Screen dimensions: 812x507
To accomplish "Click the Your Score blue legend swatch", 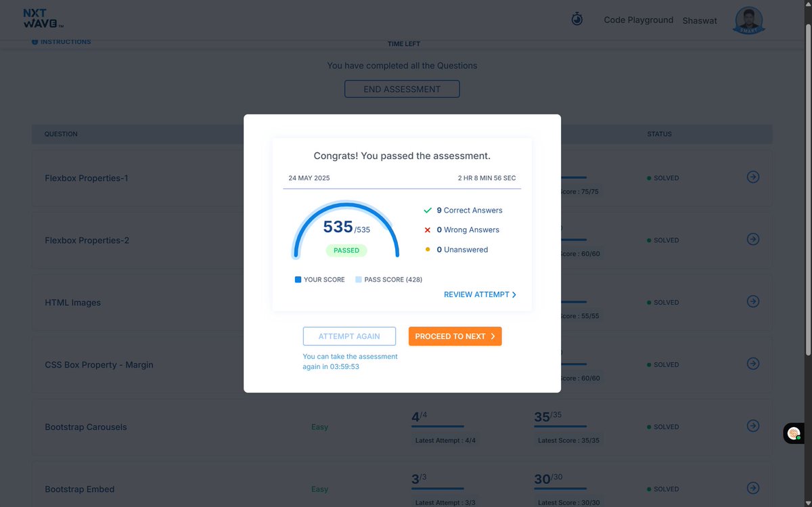I will 298,280.
